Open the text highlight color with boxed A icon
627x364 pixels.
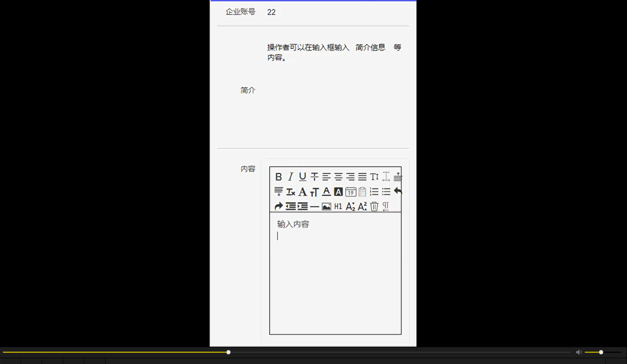coord(338,192)
